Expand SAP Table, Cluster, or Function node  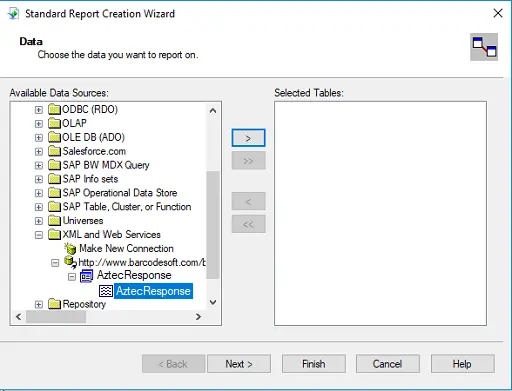pos(39,207)
